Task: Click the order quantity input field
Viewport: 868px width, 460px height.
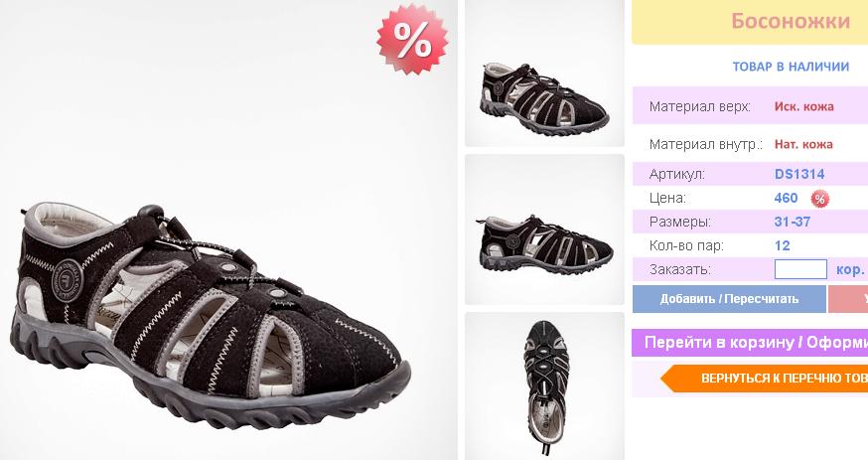Action: (800, 269)
